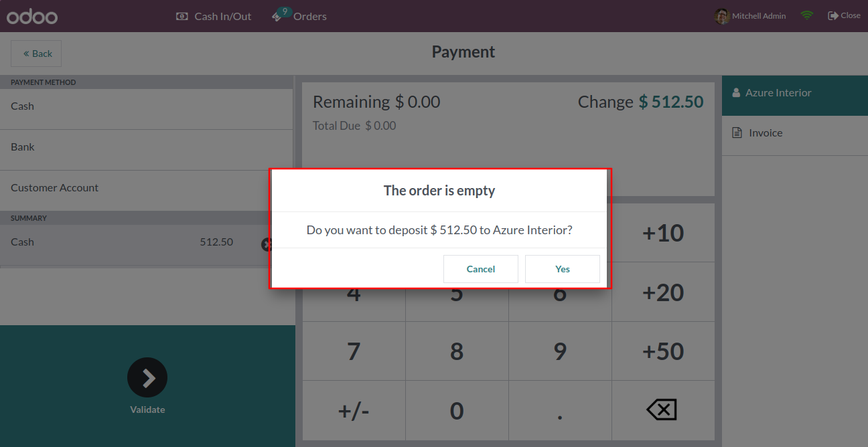Click Mitchell Admin user avatar
This screenshot has width=868, height=447.
click(721, 16)
